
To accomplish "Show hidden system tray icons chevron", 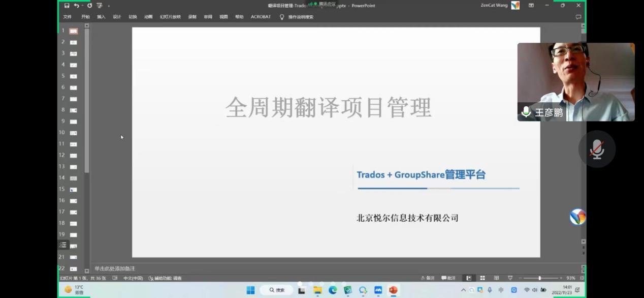I will pos(463,290).
